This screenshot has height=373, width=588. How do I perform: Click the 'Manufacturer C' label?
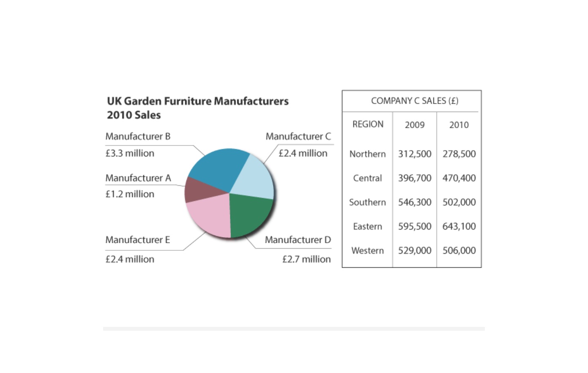coord(298,137)
